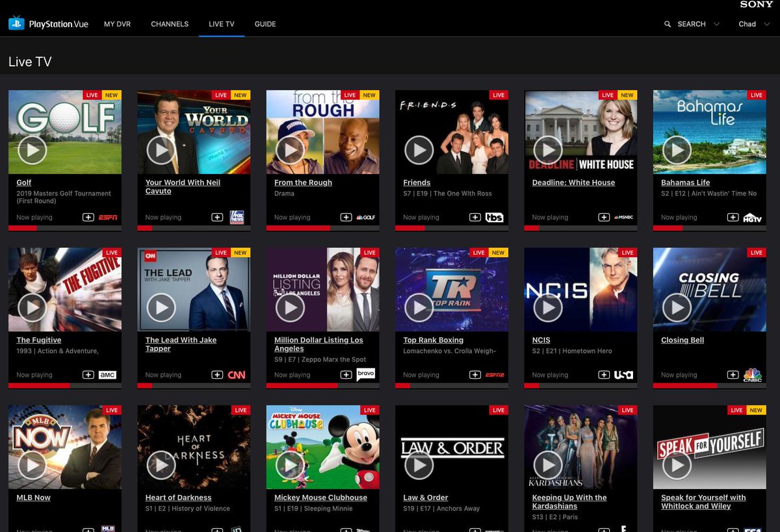Image resolution: width=780 pixels, height=532 pixels.
Task: Play Speak for Yourself
Action: point(677,464)
